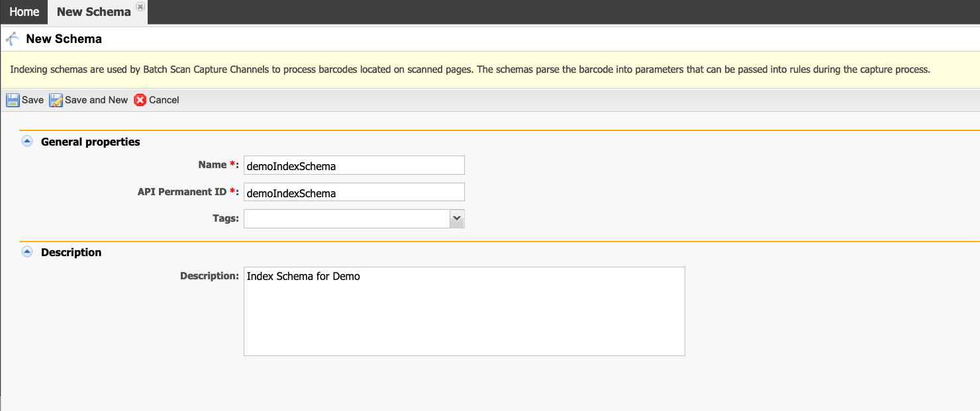Screen dimensions: 980x411
Task: Focus the API Permanent ID field
Action: pyautogui.click(x=354, y=193)
